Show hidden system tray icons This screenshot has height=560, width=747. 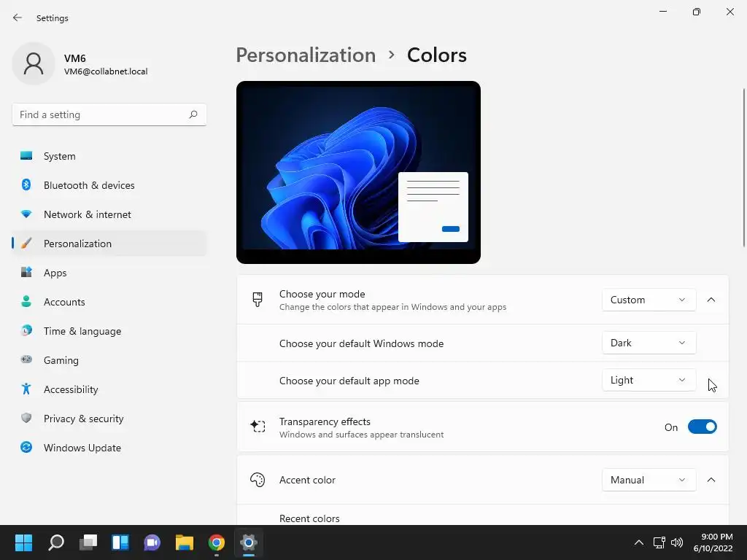(x=639, y=542)
